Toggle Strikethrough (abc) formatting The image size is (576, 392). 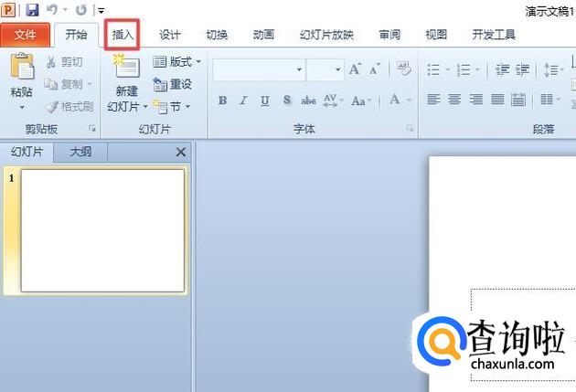tap(308, 100)
